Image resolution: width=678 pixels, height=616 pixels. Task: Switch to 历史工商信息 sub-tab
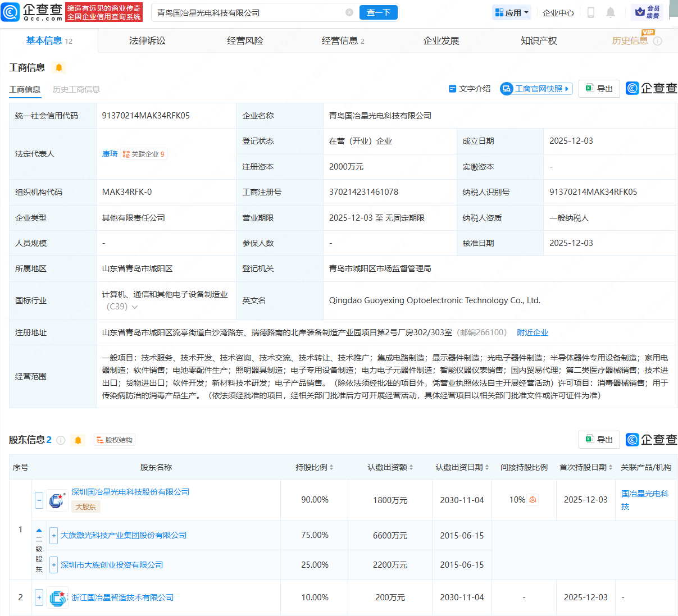pyautogui.click(x=76, y=89)
